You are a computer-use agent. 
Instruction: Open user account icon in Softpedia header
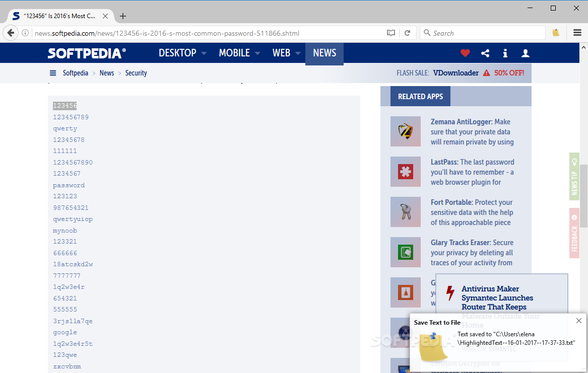click(526, 53)
